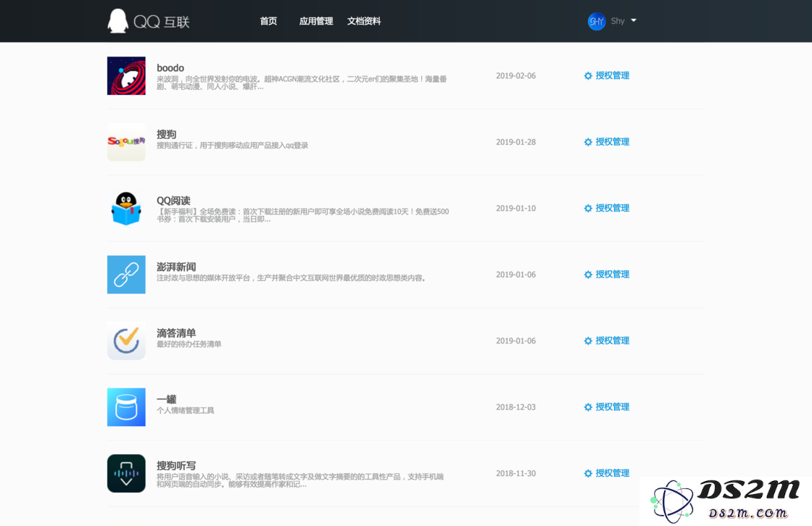This screenshot has width=812, height=526.
Task: Click the gear icon in 澎湃新闻 row
Action: click(x=588, y=275)
